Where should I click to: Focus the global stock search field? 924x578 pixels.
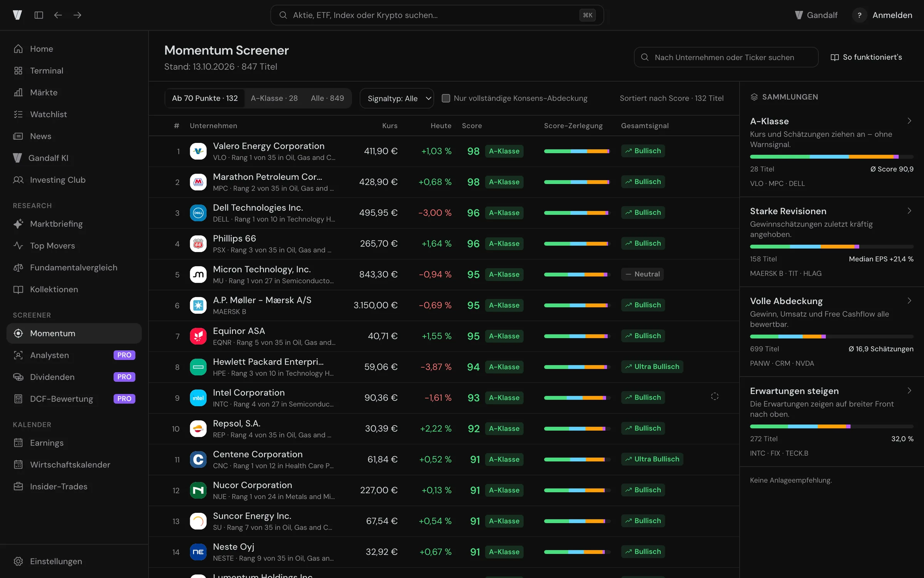click(x=437, y=15)
